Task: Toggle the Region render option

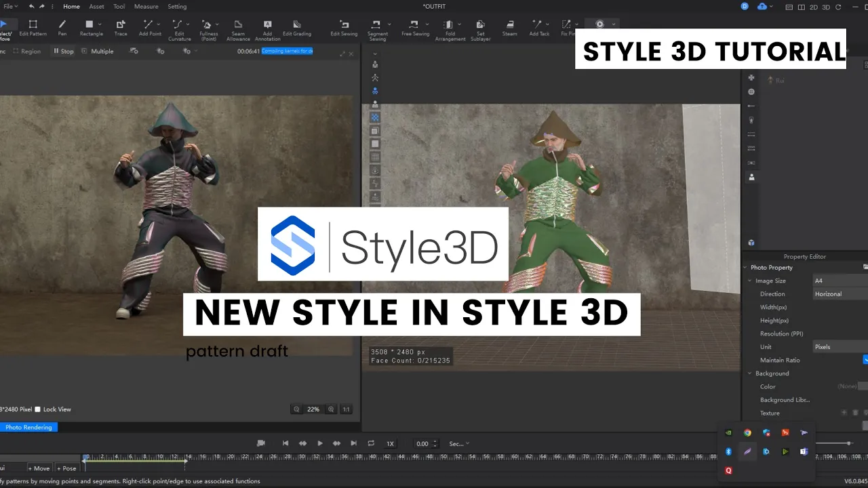Action: pos(26,52)
